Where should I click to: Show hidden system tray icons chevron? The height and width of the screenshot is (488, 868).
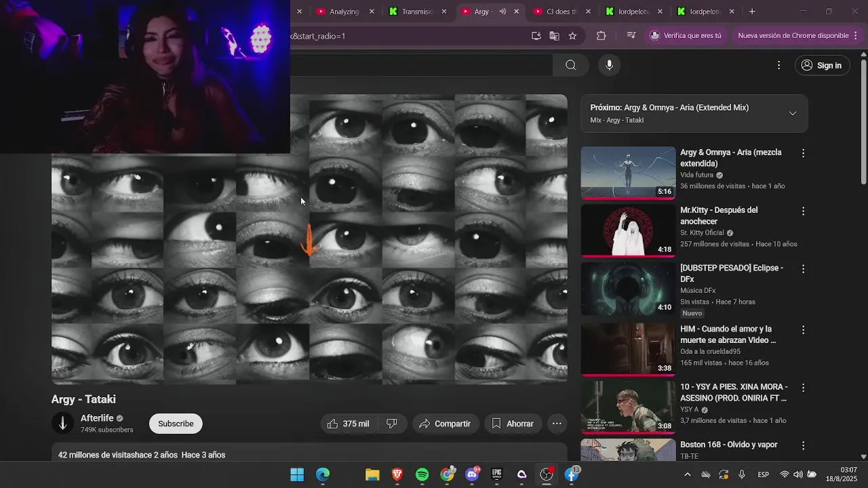pyautogui.click(x=688, y=474)
